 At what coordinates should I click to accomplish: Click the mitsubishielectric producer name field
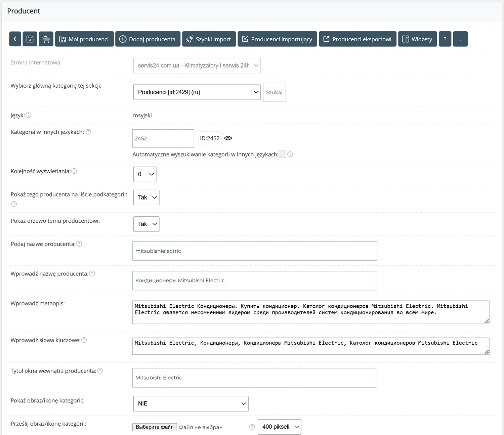(254, 251)
